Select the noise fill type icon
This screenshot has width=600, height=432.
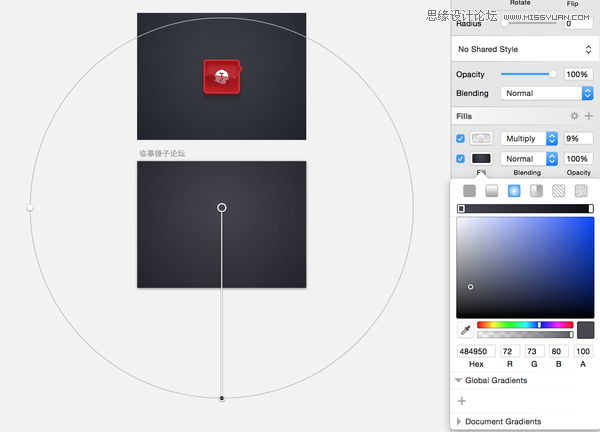581,190
